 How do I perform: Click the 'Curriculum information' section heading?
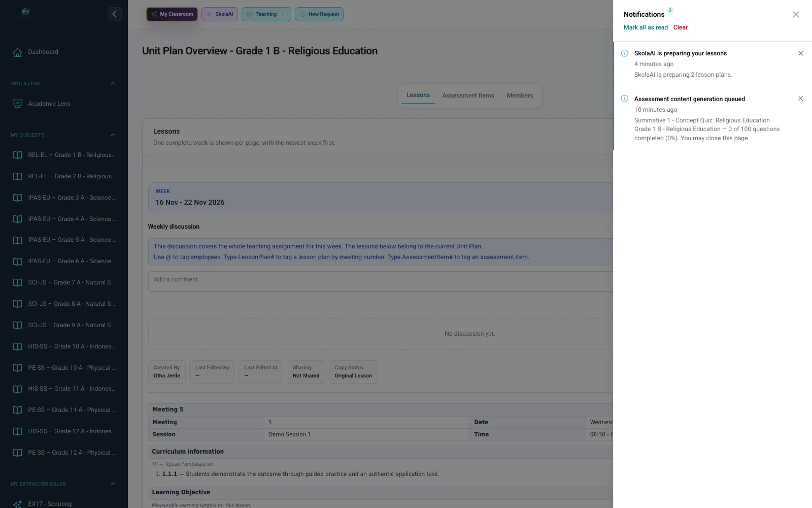pos(188,452)
